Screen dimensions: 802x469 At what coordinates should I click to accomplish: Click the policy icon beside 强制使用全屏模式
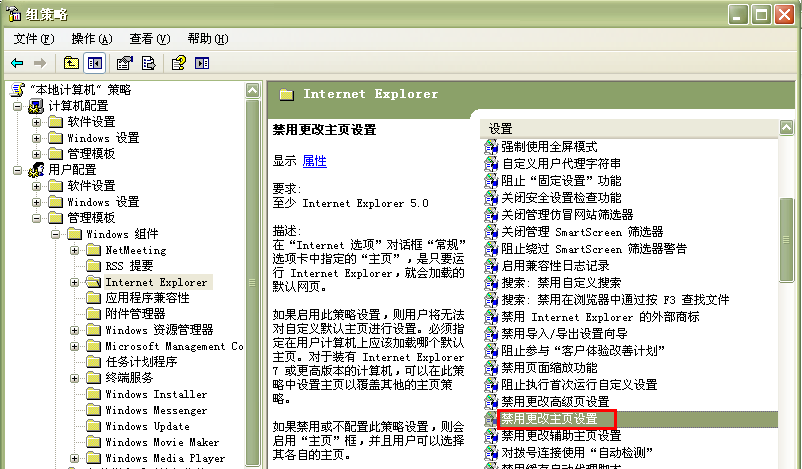491,147
